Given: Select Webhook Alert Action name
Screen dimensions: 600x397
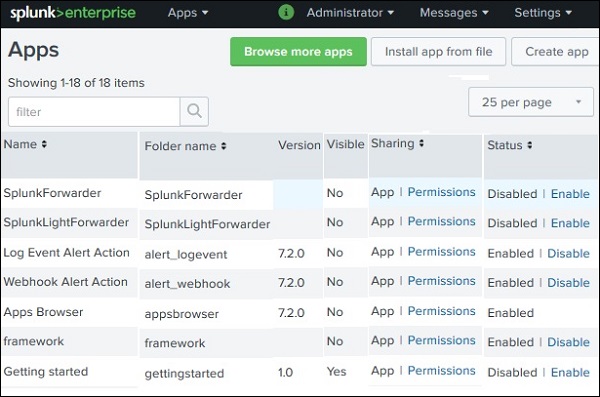Looking at the screenshot, I should coord(65,282).
